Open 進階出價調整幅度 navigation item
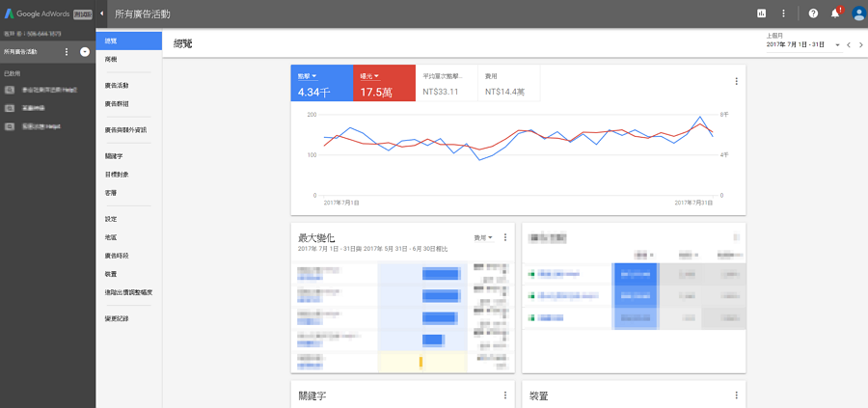 129,291
